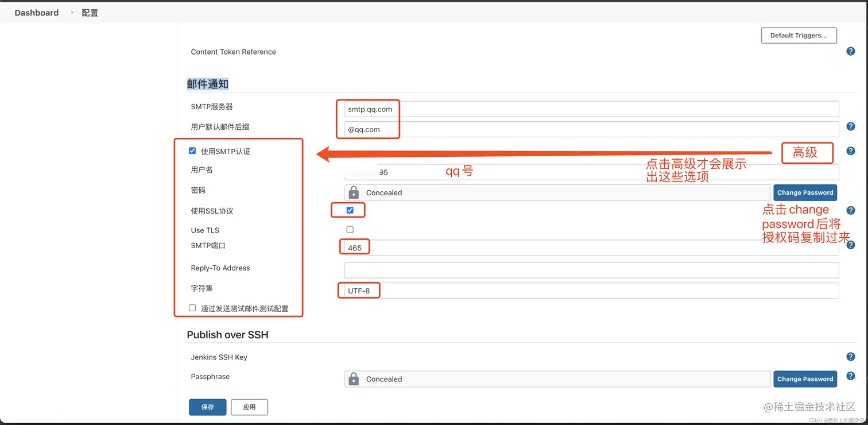Click Change Password next to 密码

[805, 192]
